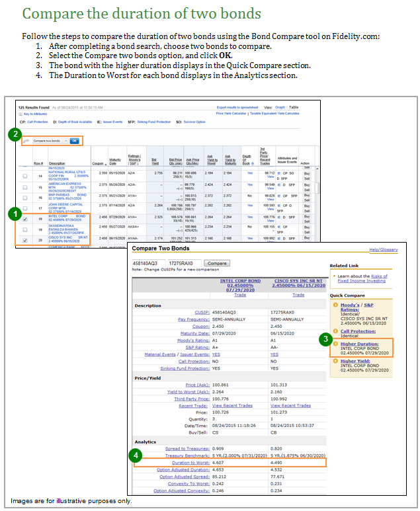Click the green step 2 marker
Viewport: 420px width, 511px height.
(13, 134)
